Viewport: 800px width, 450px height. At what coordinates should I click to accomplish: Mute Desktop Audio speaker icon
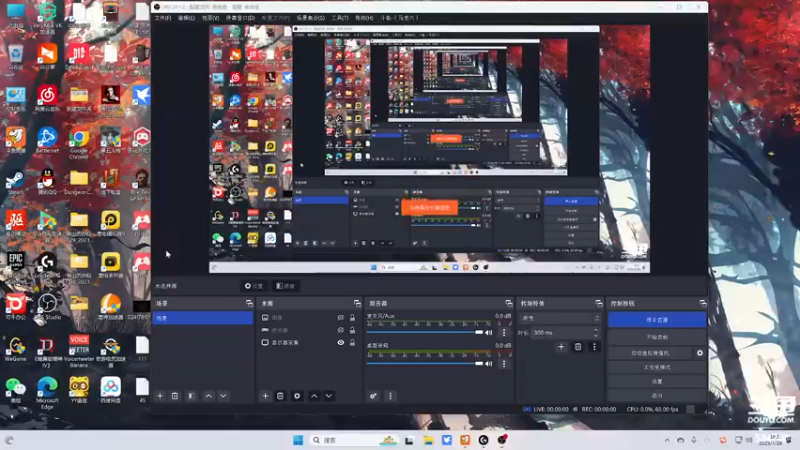pos(489,364)
